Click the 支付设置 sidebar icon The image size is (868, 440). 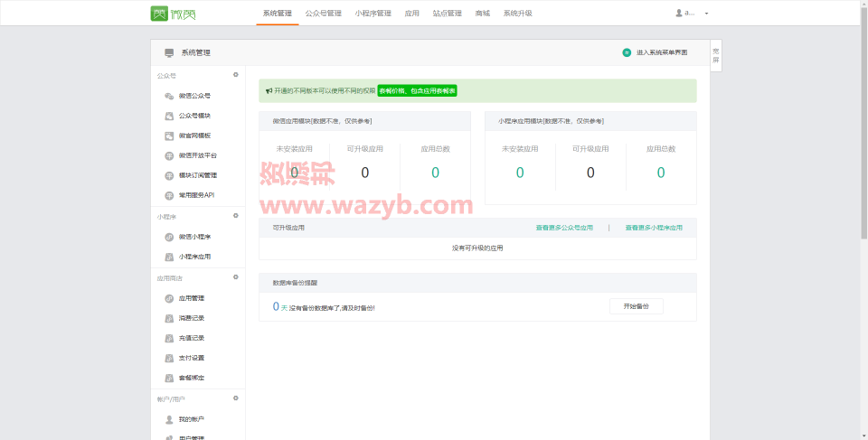[169, 359]
